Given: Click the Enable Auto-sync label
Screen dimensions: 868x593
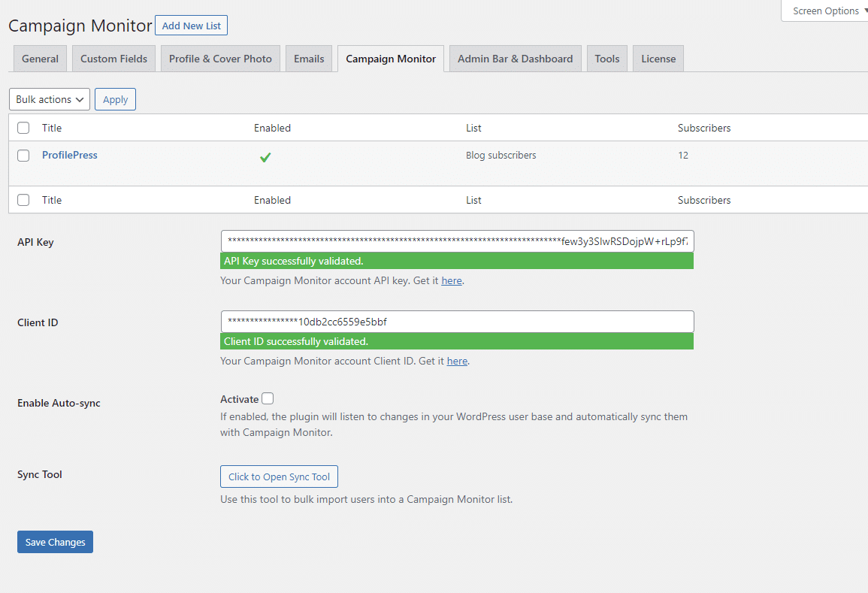Looking at the screenshot, I should point(59,403).
